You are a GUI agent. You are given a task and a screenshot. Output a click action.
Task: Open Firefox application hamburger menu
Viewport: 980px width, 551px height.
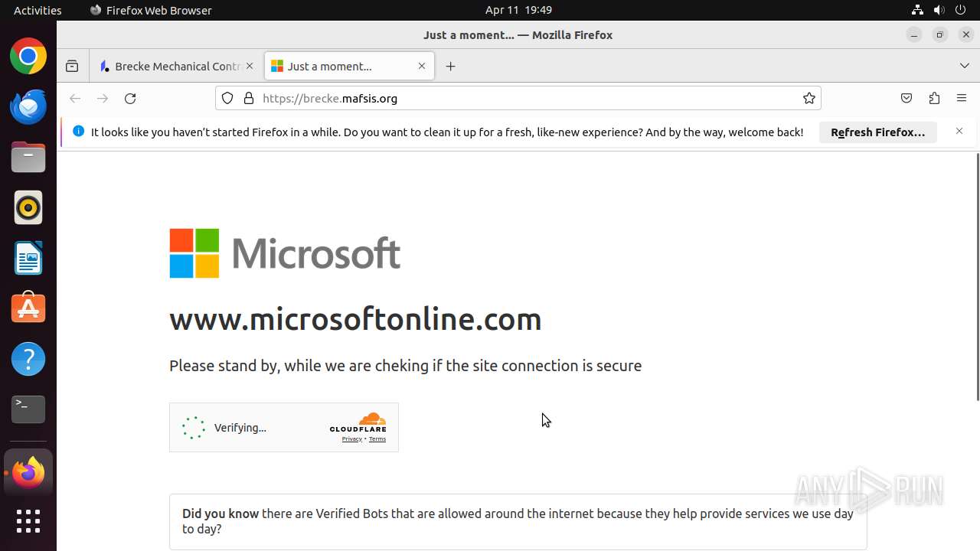pyautogui.click(x=962, y=98)
